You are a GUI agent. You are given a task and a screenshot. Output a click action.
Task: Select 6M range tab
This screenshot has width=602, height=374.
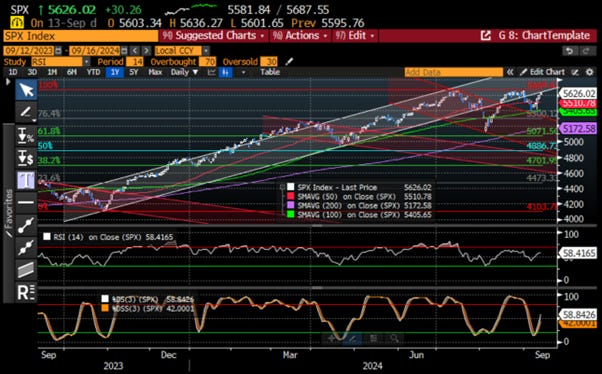click(72, 72)
